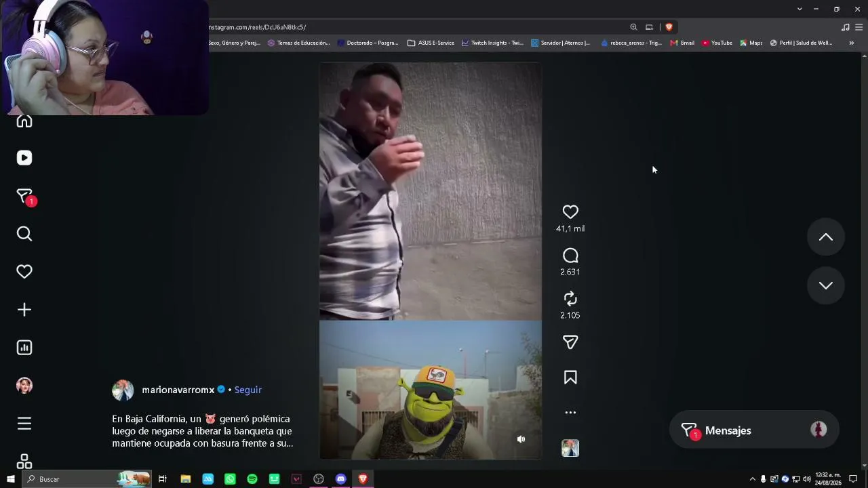Open the YouTube bookmark
868x488 pixels.
(x=717, y=43)
